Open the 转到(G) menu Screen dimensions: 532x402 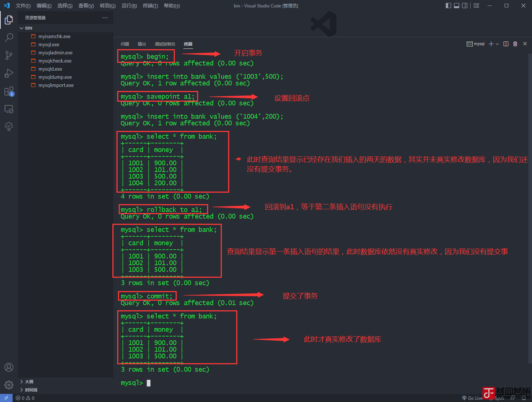[108, 6]
